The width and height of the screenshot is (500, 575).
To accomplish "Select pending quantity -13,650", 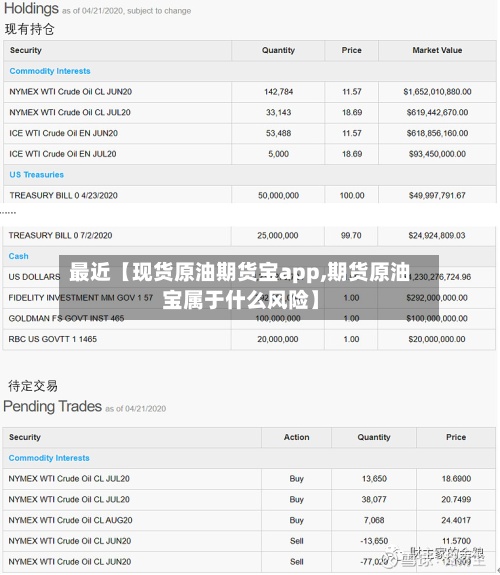I will (x=374, y=541).
